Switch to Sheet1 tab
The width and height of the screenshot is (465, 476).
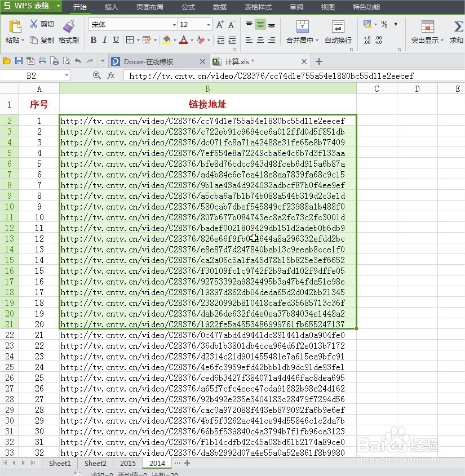point(60,463)
